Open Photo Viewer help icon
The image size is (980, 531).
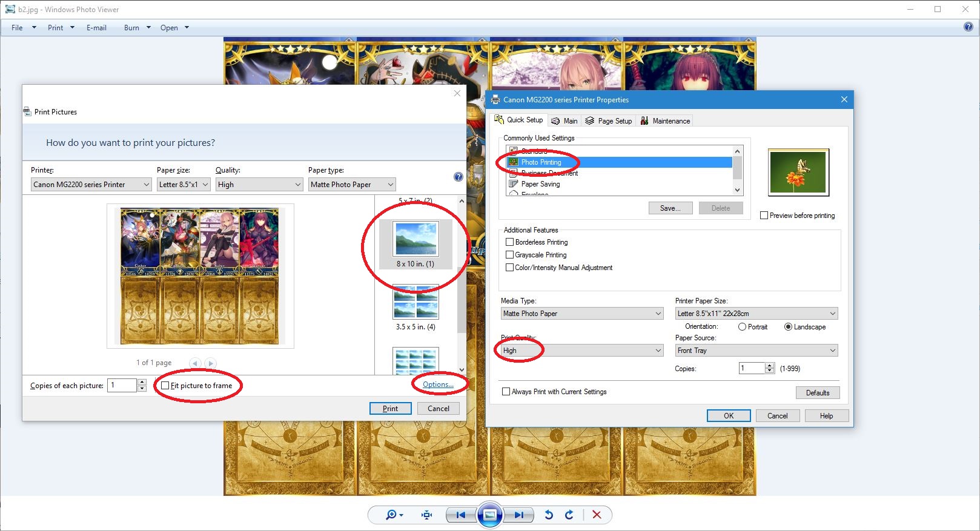tap(968, 27)
